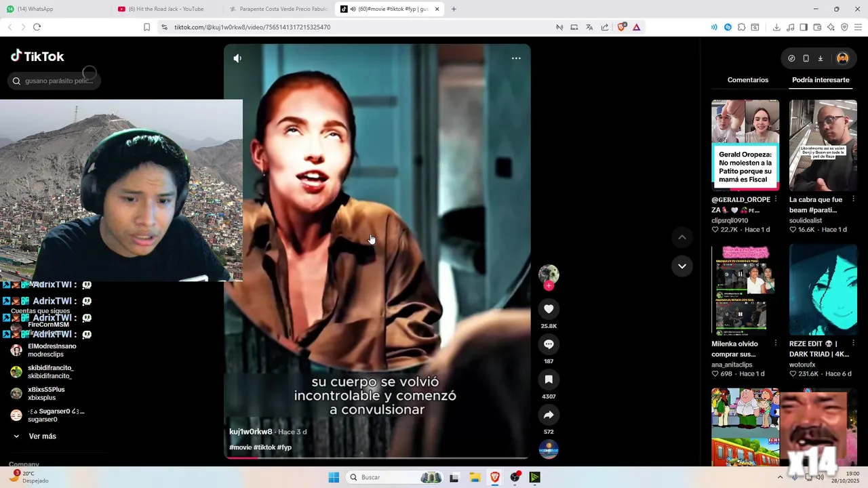Open the creator avatar beside the video
This screenshot has height=488, width=868.
pyautogui.click(x=549, y=274)
